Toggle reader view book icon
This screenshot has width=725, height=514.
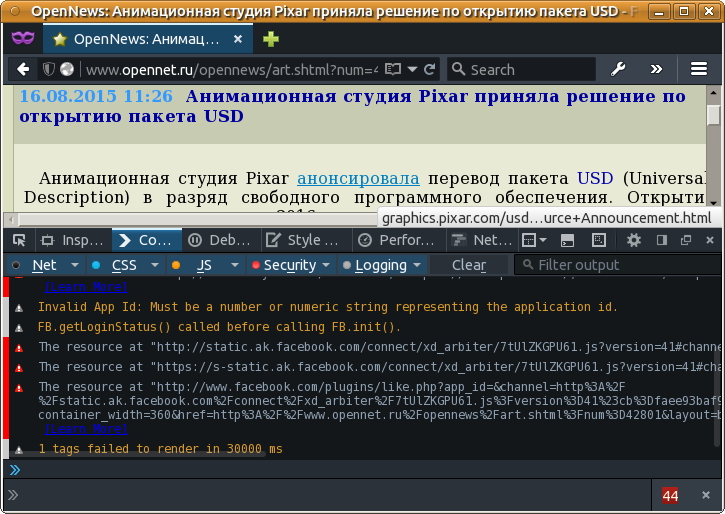point(393,69)
